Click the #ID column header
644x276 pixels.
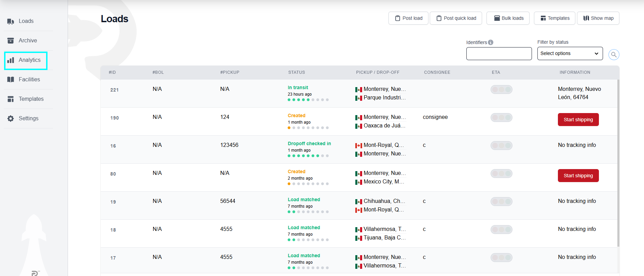tap(112, 72)
